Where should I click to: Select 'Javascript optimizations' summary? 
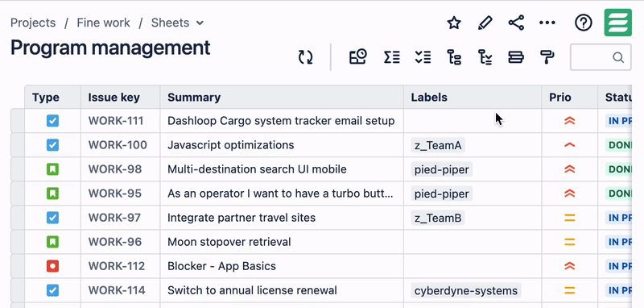(231, 145)
